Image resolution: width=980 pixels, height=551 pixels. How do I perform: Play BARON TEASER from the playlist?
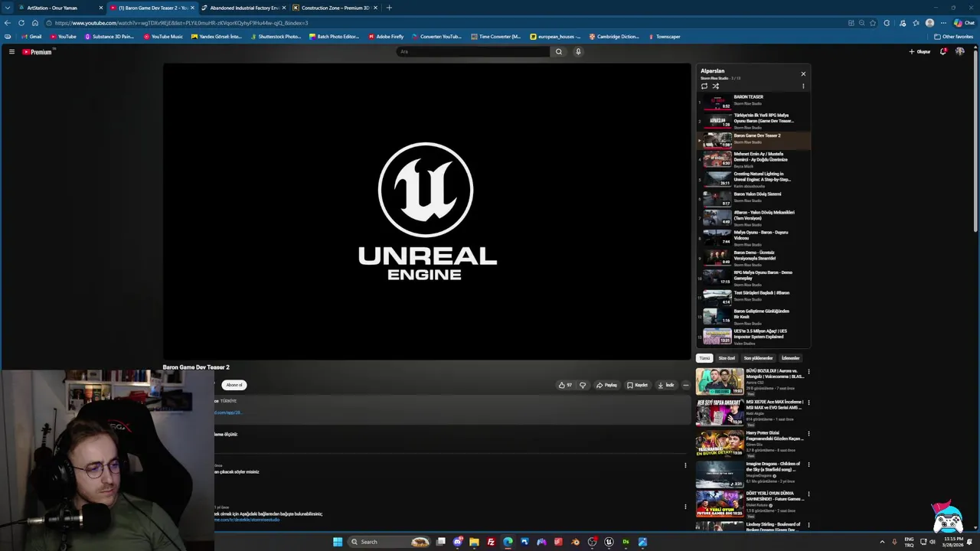(x=753, y=101)
